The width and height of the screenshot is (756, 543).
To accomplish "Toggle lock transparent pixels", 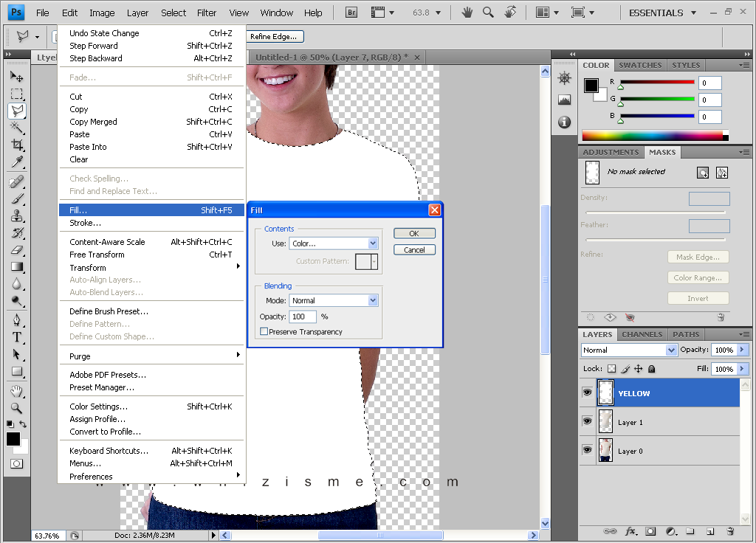I will tap(611, 369).
